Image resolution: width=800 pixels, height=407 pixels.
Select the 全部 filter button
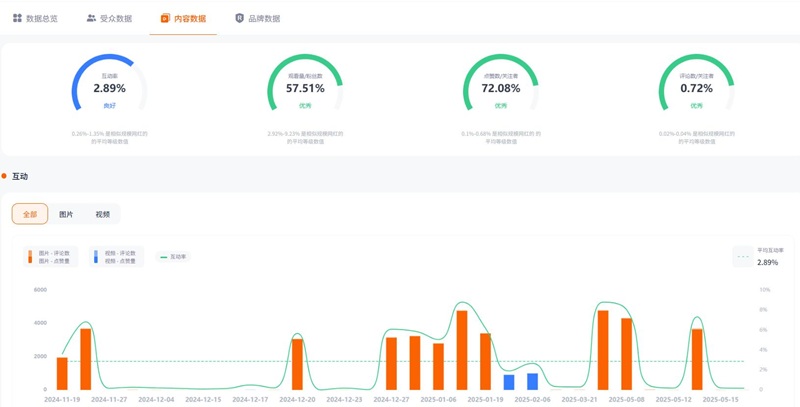[30, 214]
